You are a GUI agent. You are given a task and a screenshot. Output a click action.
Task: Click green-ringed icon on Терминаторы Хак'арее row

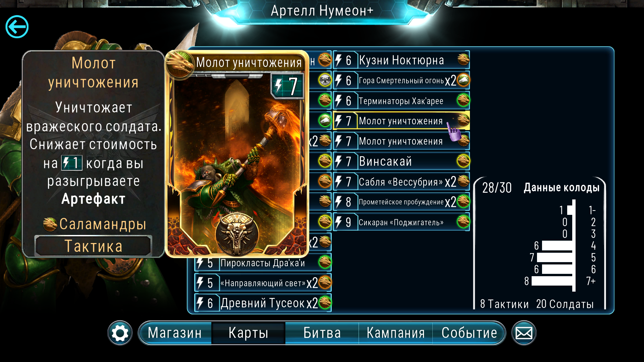tap(463, 100)
